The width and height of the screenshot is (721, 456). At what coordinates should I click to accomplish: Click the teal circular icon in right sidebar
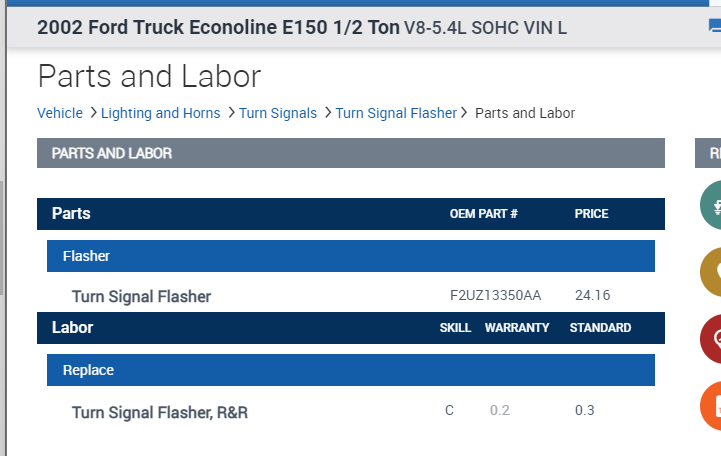click(711, 205)
